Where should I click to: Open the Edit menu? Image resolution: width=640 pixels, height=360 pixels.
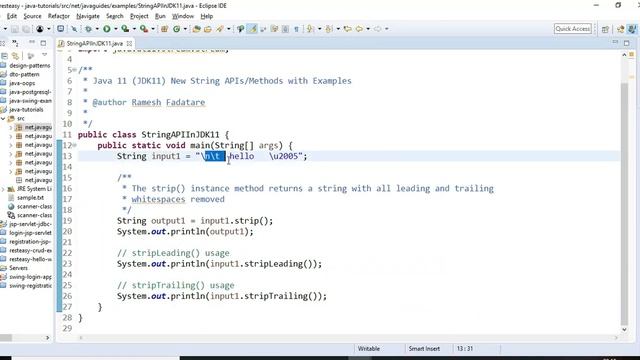click(12, 16)
